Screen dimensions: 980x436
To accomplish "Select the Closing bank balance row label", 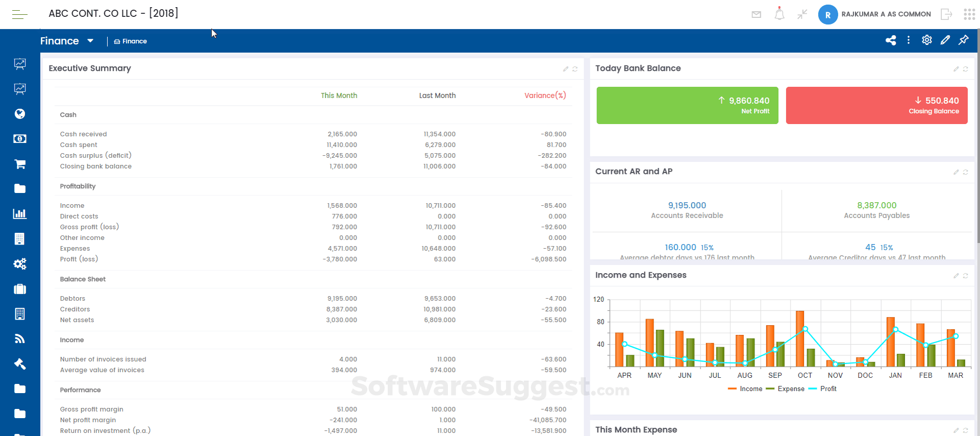I will (x=95, y=166).
